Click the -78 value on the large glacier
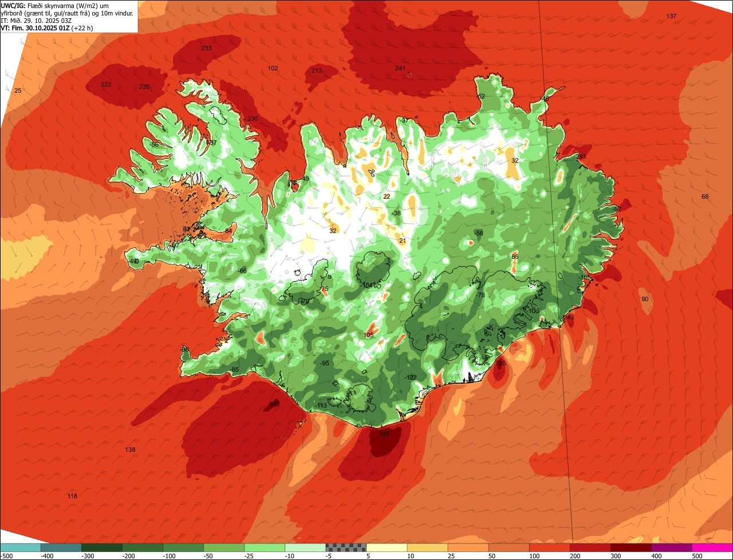 (x=480, y=295)
